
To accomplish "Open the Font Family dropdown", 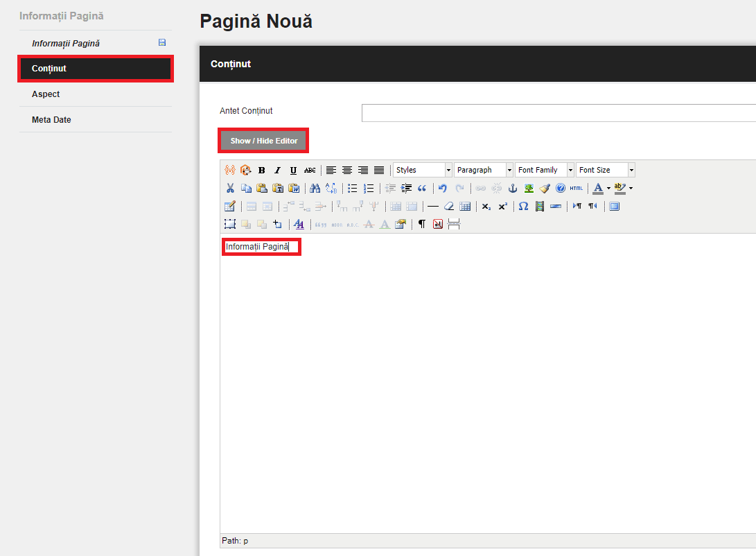I will click(x=545, y=171).
